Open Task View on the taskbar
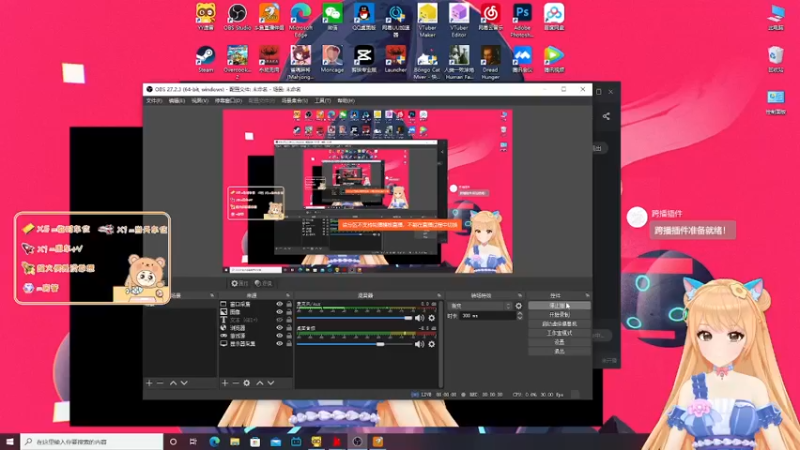The image size is (800, 450). click(193, 442)
